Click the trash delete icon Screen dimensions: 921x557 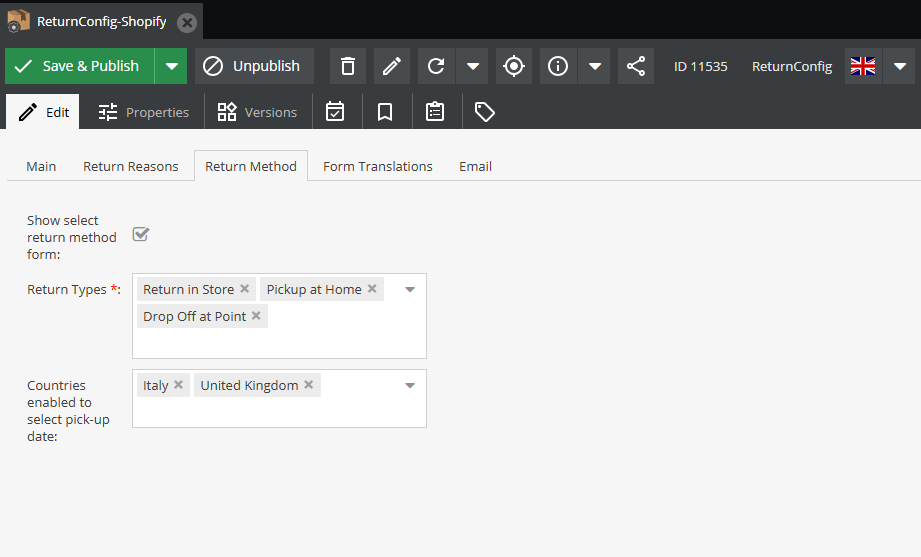(x=348, y=66)
